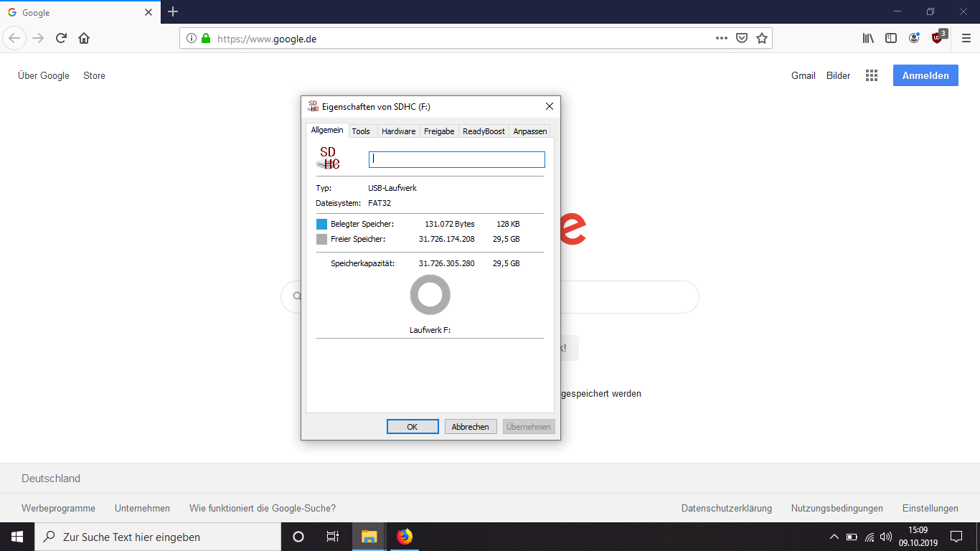Bookmark the page via the star icon
This screenshot has height=551, width=980.
(x=761, y=38)
